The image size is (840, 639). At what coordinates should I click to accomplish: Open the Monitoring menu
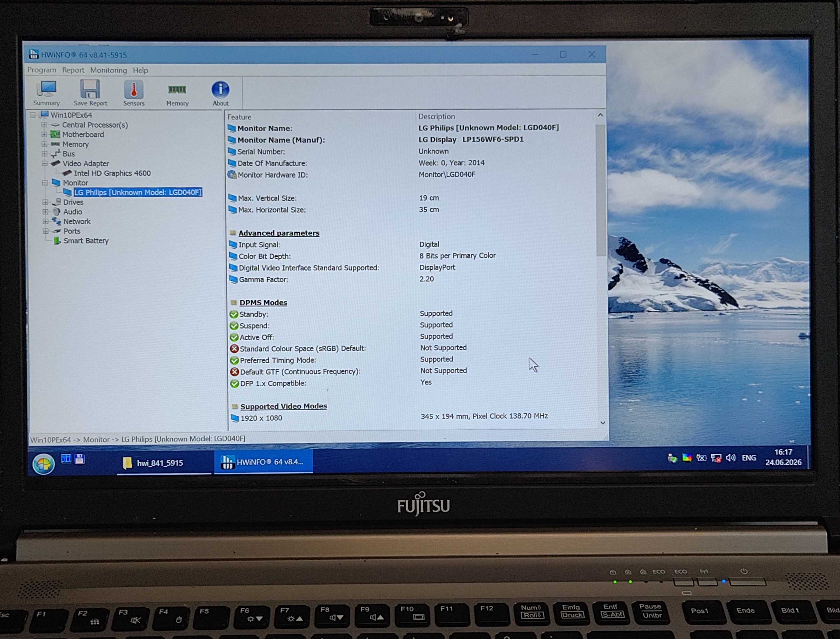click(x=109, y=70)
